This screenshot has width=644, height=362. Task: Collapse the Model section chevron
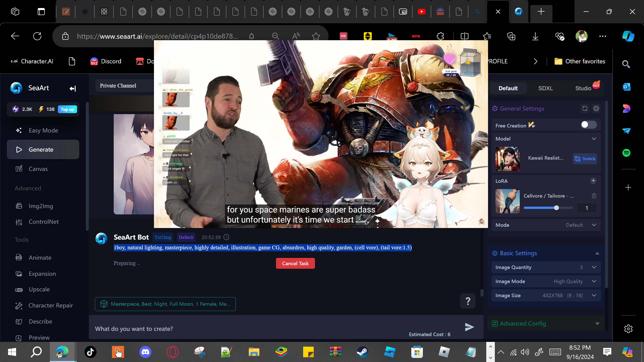click(x=594, y=139)
